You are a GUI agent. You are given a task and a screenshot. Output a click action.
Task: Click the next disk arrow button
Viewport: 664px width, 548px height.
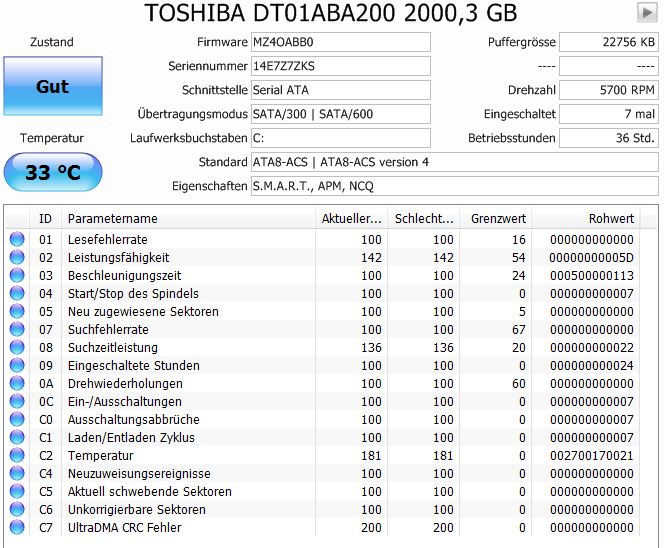(x=647, y=12)
